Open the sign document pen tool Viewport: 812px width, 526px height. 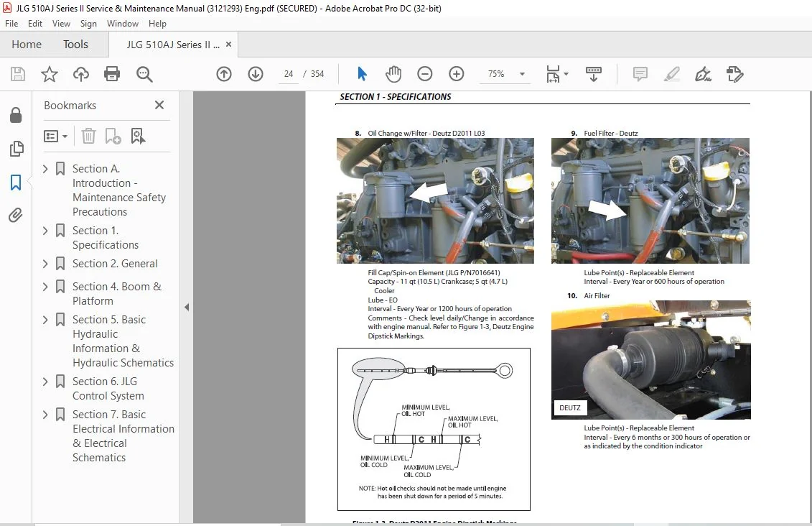pyautogui.click(x=703, y=74)
